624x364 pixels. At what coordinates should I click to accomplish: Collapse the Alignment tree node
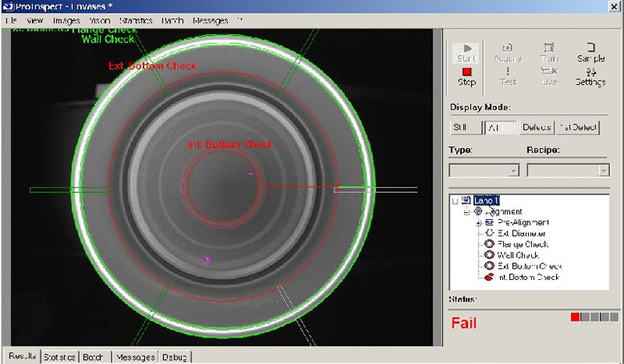pos(467,212)
